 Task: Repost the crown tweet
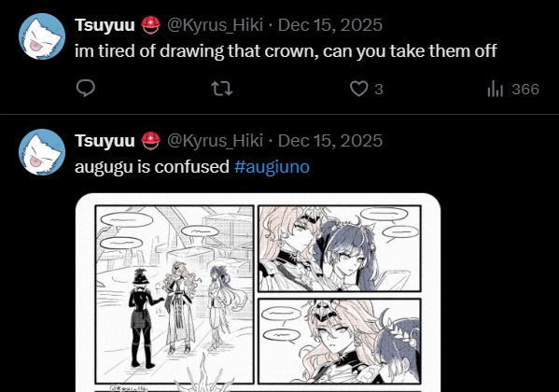222,89
